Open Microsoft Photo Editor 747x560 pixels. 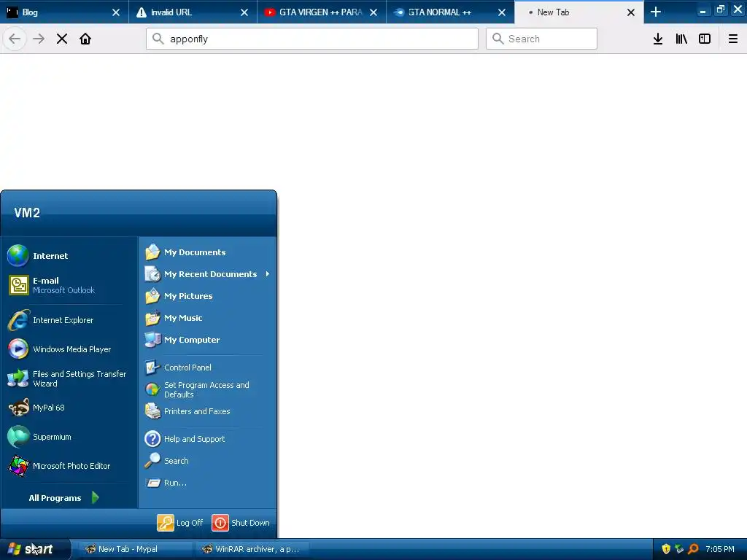pos(69,466)
